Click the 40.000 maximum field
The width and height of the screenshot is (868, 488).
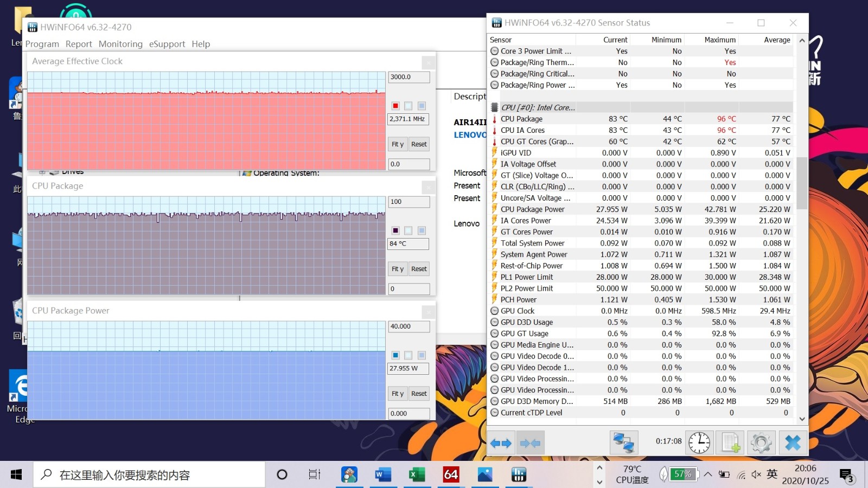pyautogui.click(x=409, y=326)
